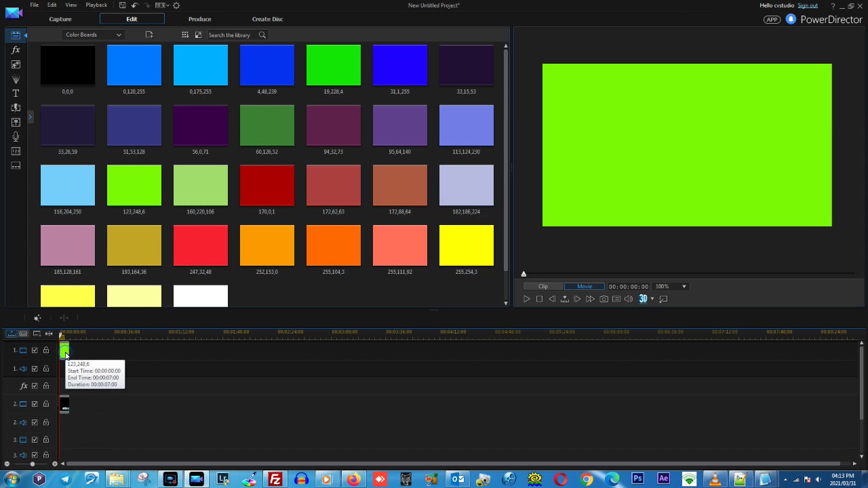This screenshot has width=868, height=488.
Task: Take a snapshot with the camera icon
Action: [604, 299]
